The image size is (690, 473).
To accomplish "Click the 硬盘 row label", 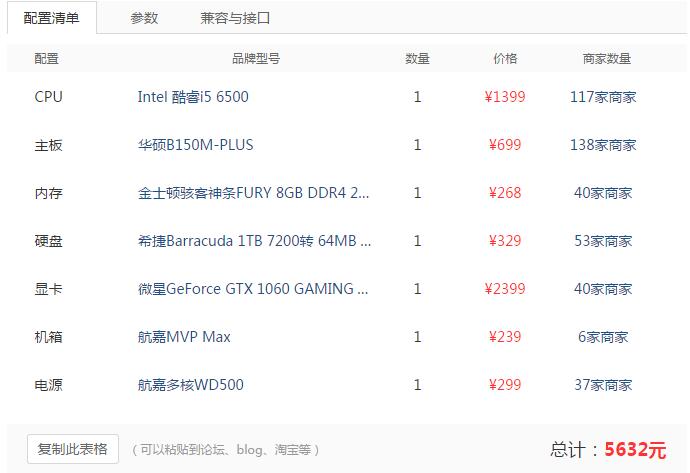I will [48, 241].
